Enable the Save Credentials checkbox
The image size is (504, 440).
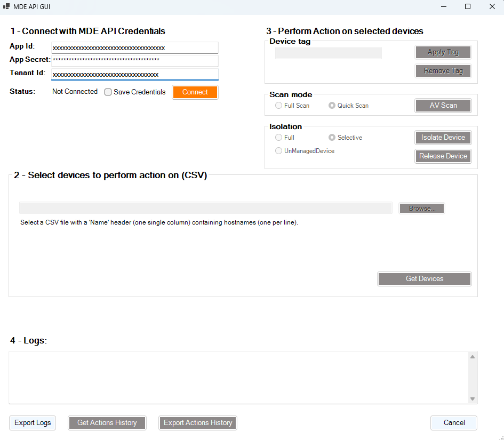(x=107, y=92)
